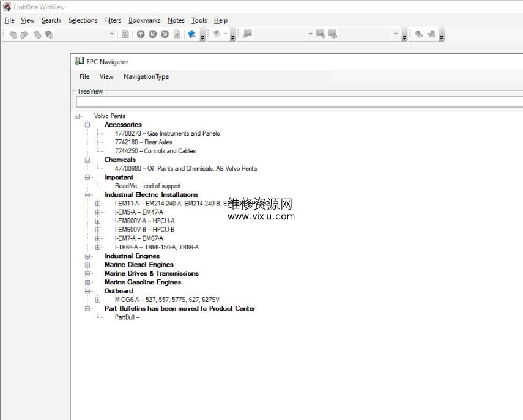Viewport: 523px width, 420px height.
Task: Expand the I-EM7-A – EM67-A node
Action: 98,238
